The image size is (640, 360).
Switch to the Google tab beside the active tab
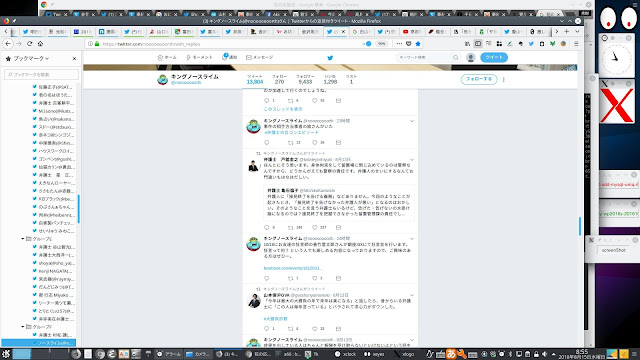click(x=361, y=31)
